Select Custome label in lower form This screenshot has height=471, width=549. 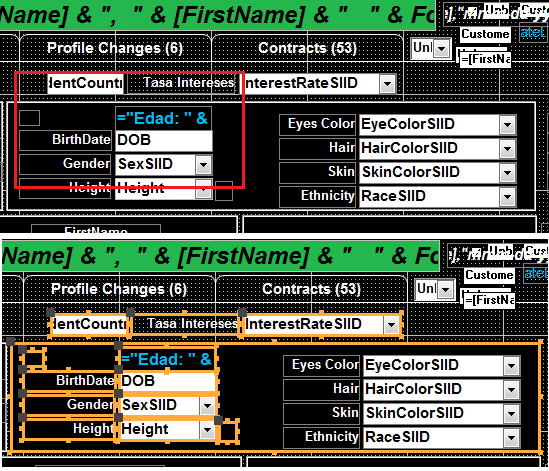click(x=489, y=275)
